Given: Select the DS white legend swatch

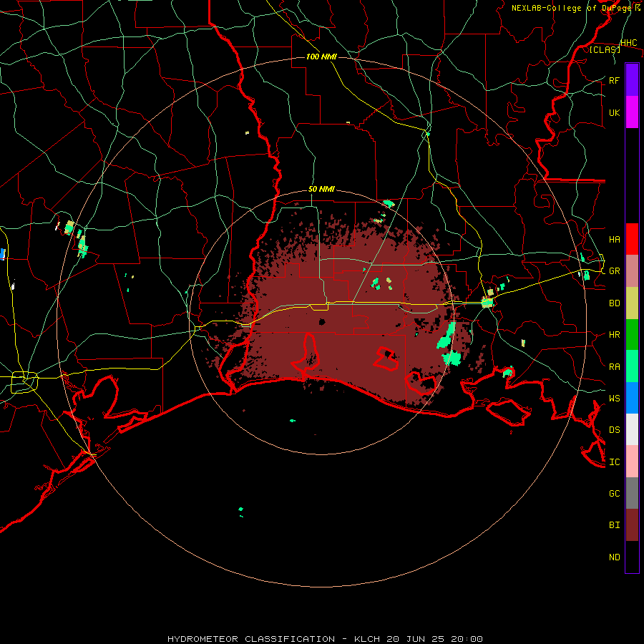Looking at the screenshot, I should pyautogui.click(x=632, y=429).
